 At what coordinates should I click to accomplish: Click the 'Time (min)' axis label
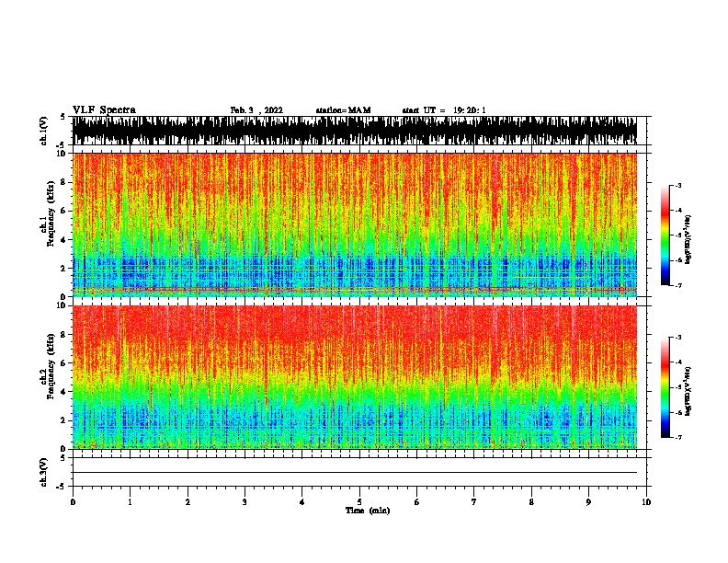368,511
